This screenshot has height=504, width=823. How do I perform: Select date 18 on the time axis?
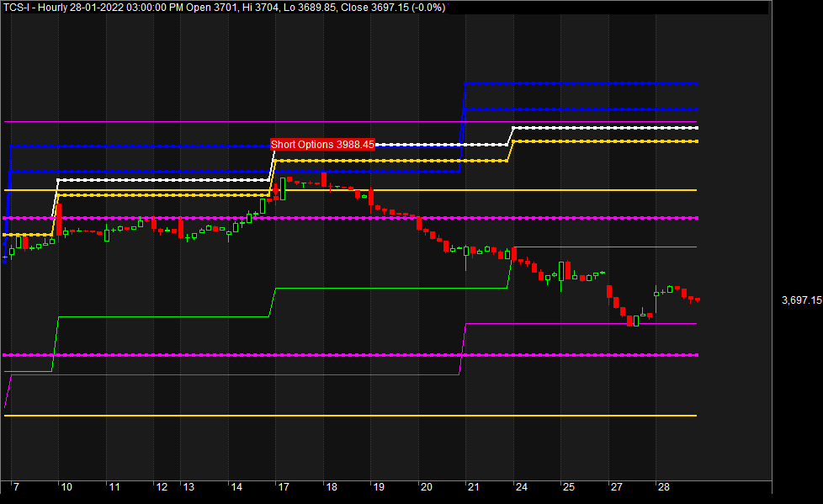coord(332,487)
